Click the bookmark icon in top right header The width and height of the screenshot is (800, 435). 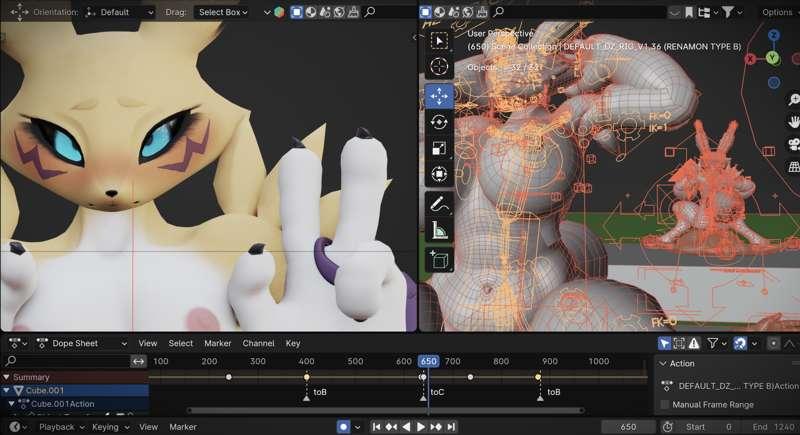point(689,12)
